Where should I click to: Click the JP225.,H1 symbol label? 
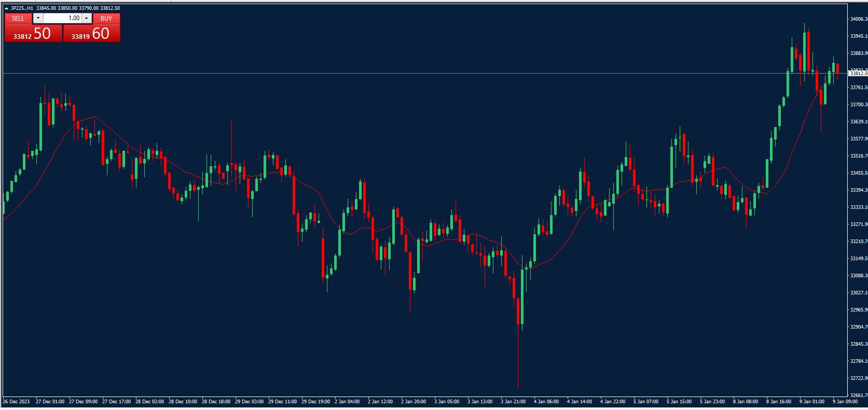click(x=22, y=8)
